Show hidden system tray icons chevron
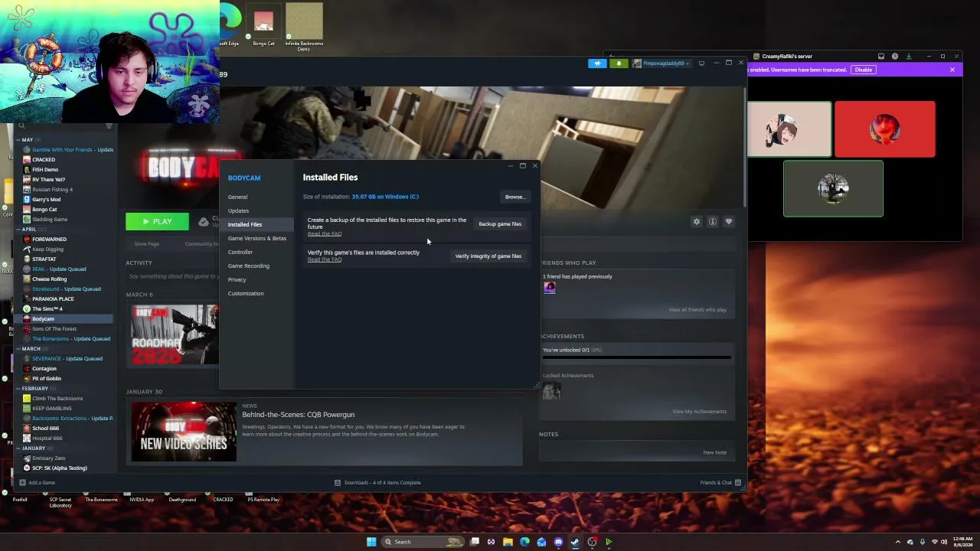 pos(899,542)
